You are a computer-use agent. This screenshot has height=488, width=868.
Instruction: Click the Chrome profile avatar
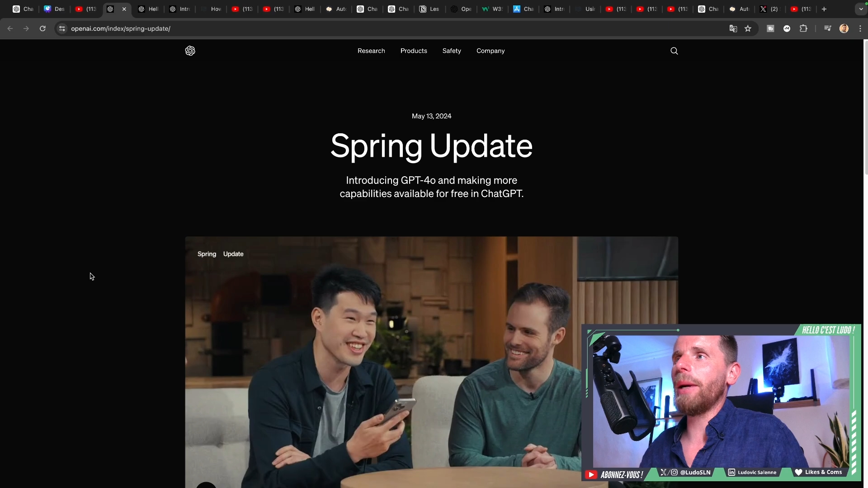click(x=844, y=28)
